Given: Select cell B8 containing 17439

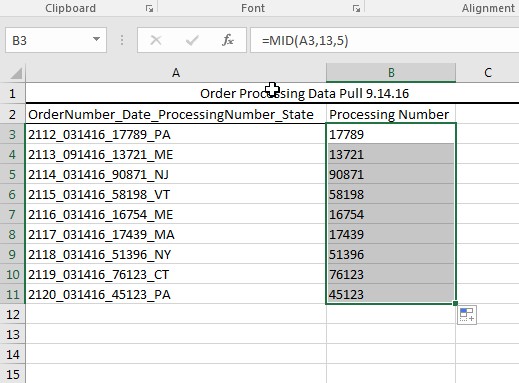Looking at the screenshot, I should 391,234.
